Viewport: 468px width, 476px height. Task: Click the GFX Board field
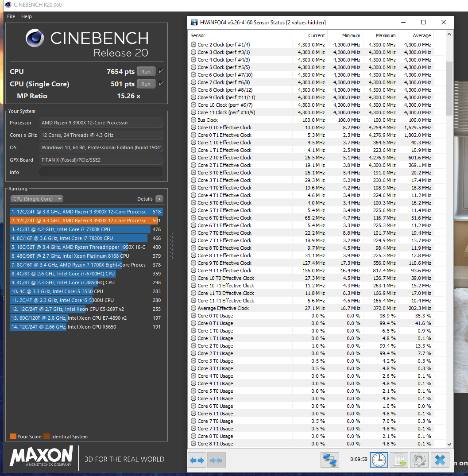pyautogui.click(x=101, y=160)
